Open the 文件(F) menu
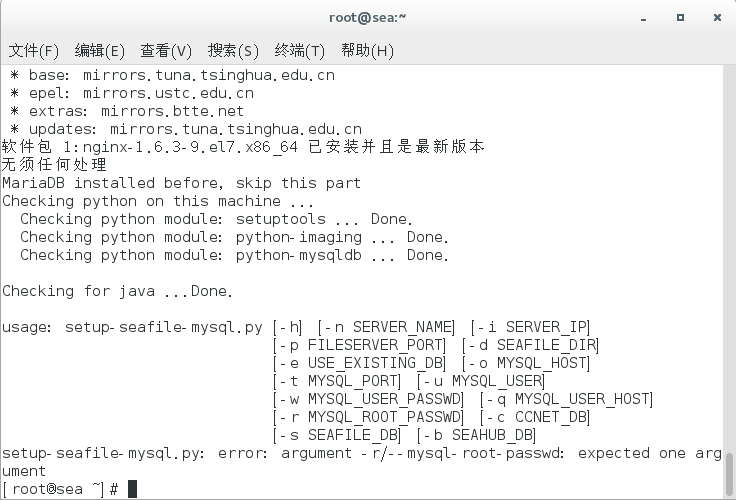Screen dimensions: 736x500 point(33,50)
